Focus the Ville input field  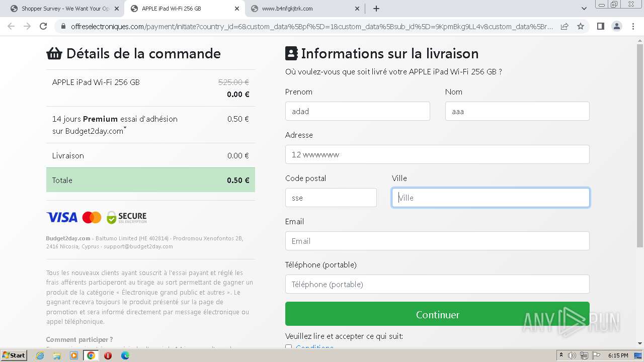[491, 198]
